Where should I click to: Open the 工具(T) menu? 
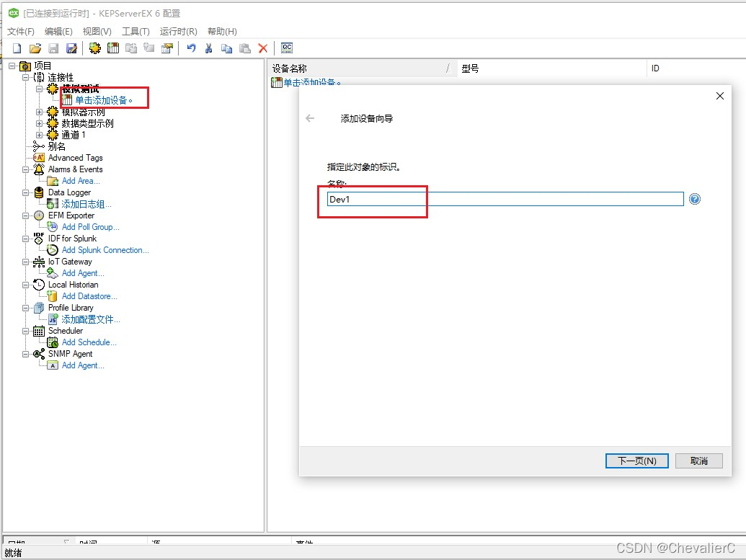click(136, 32)
